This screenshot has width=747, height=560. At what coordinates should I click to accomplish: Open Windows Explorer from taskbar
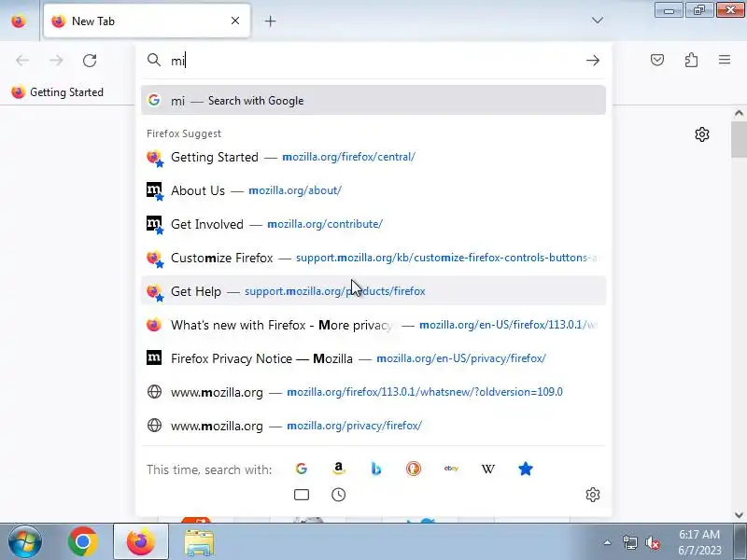tap(199, 542)
